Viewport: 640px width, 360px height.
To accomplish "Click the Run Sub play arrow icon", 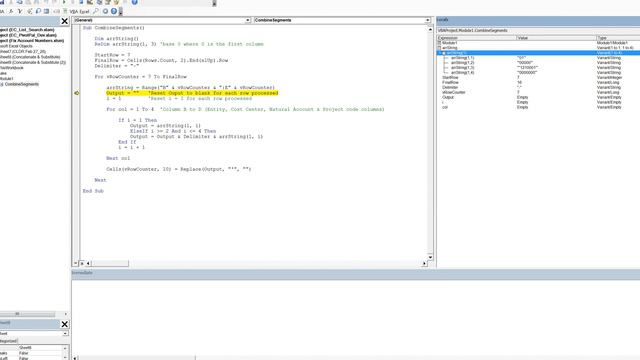I will click(64, 2).
